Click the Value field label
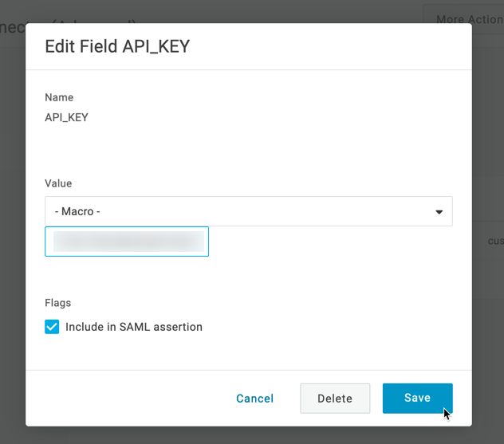The height and width of the screenshot is (444, 504). tap(58, 183)
